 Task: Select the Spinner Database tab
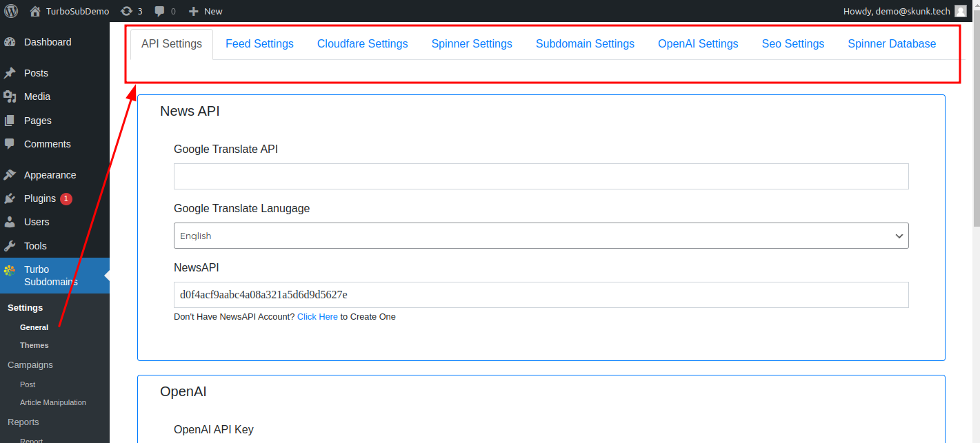tap(892, 43)
